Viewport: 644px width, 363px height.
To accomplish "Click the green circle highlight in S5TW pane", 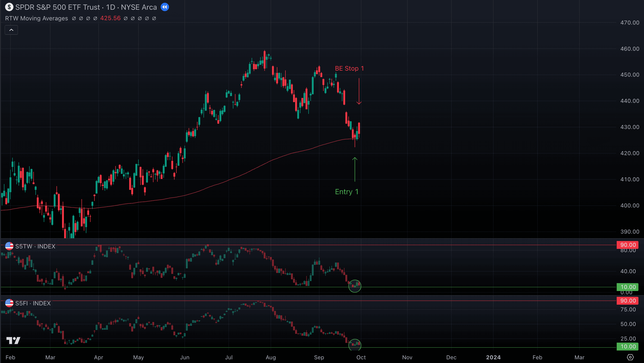I will pos(355,286).
